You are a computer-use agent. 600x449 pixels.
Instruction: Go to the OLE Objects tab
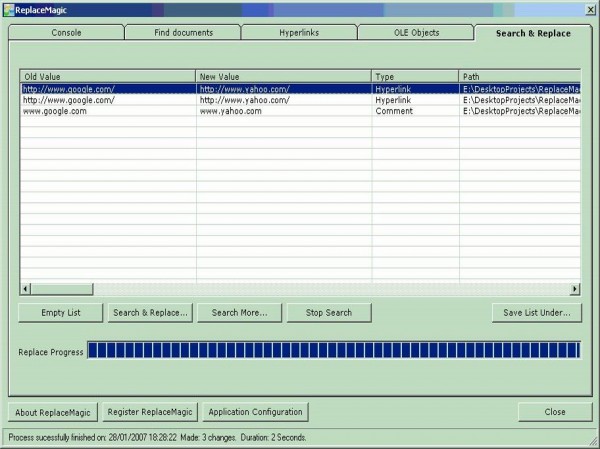[x=416, y=33]
